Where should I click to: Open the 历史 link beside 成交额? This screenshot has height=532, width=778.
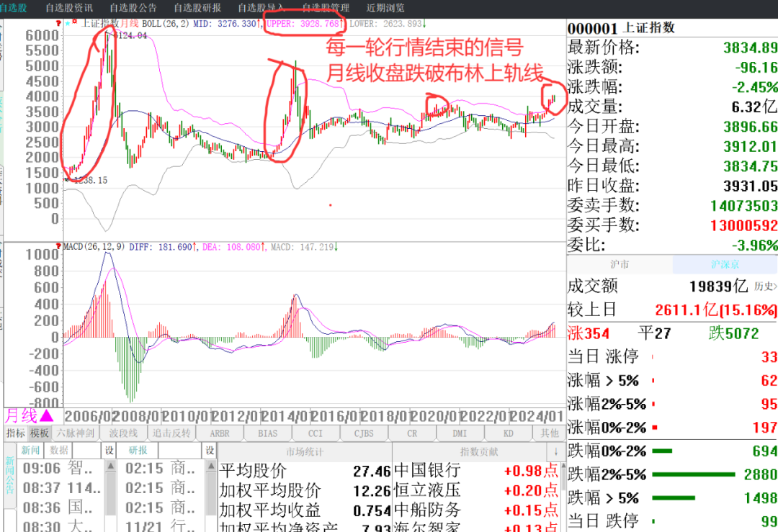click(x=766, y=286)
